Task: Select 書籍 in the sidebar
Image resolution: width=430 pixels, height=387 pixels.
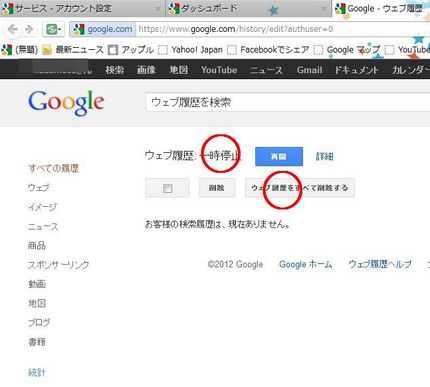Action: coord(37,342)
